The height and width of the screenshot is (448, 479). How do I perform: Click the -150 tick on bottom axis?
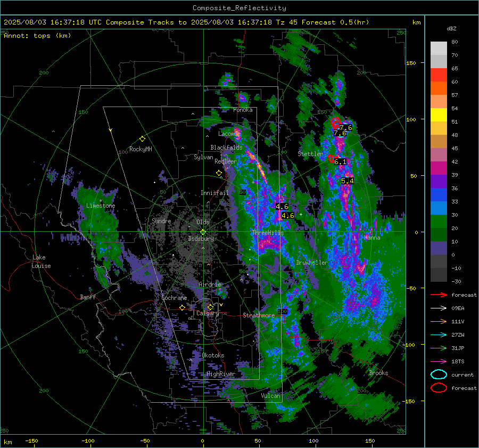tap(31, 441)
